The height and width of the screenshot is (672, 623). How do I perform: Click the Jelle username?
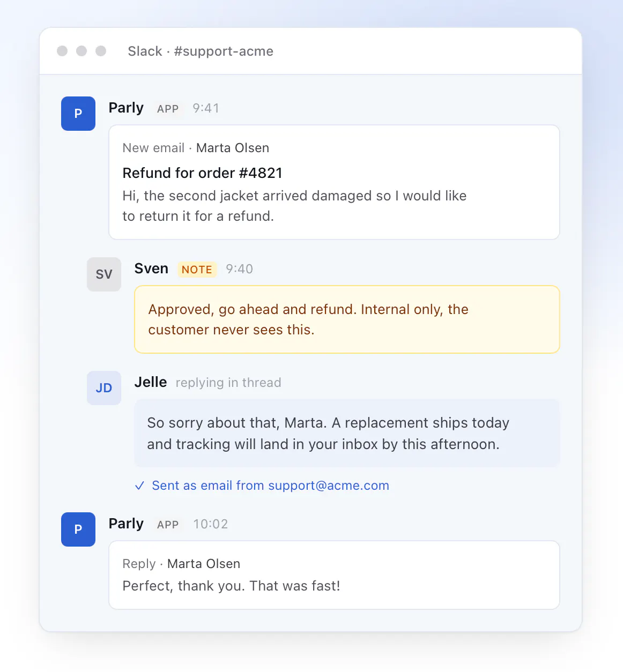151,382
